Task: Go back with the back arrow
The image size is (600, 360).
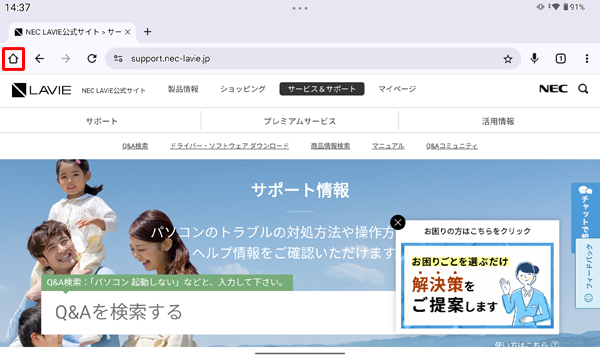Action: (x=39, y=59)
